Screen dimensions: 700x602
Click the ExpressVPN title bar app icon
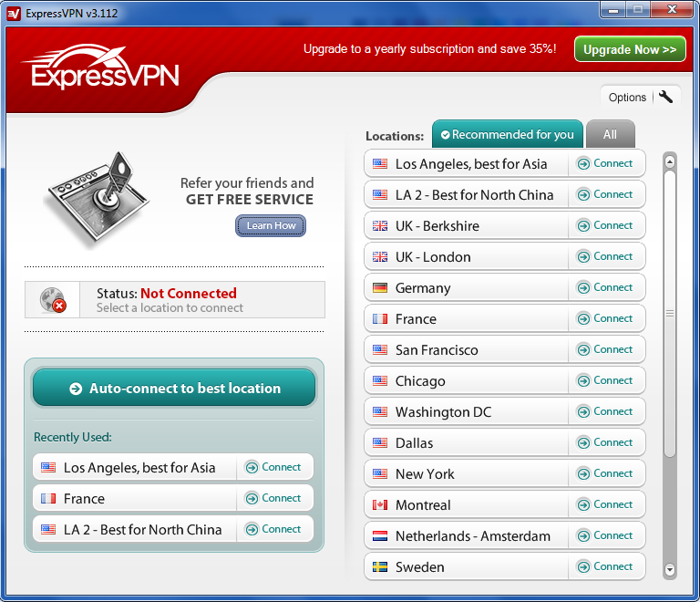coord(14,14)
